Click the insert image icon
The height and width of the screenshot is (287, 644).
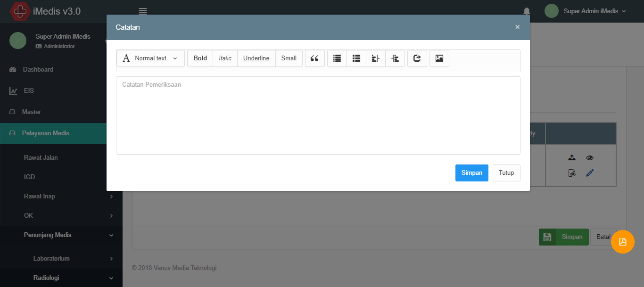tap(439, 58)
